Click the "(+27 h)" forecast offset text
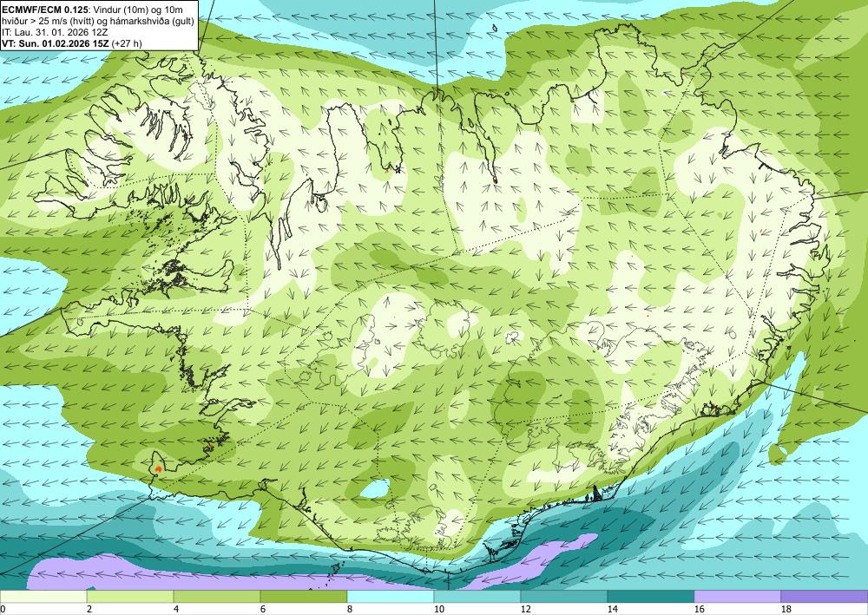Viewport: 868px width, 615px height. pos(127,43)
